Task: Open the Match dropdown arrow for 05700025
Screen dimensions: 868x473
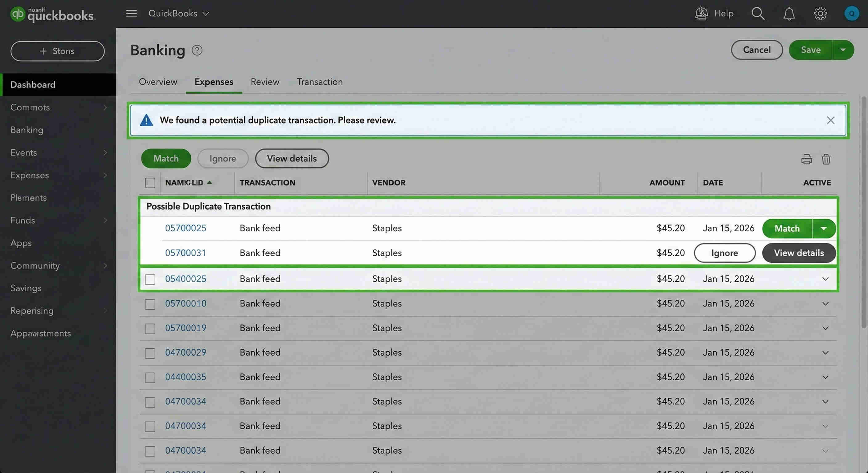Action: point(824,228)
